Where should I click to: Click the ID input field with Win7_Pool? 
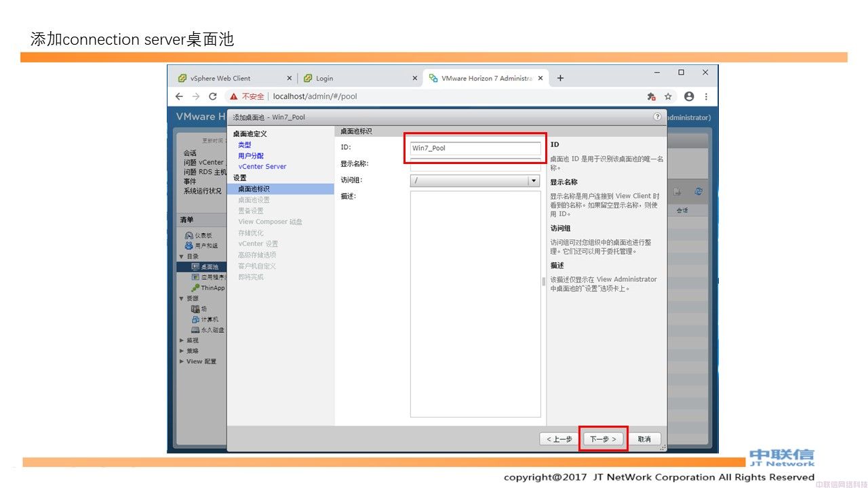point(475,148)
